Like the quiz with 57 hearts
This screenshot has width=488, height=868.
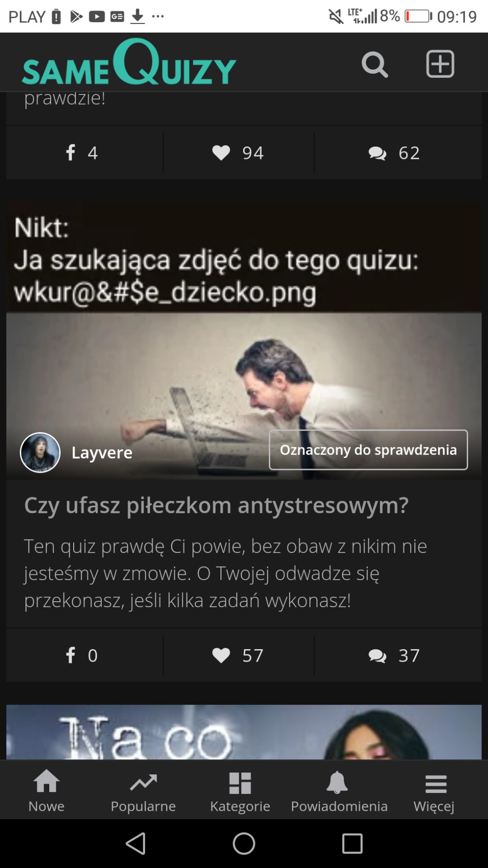(x=238, y=656)
